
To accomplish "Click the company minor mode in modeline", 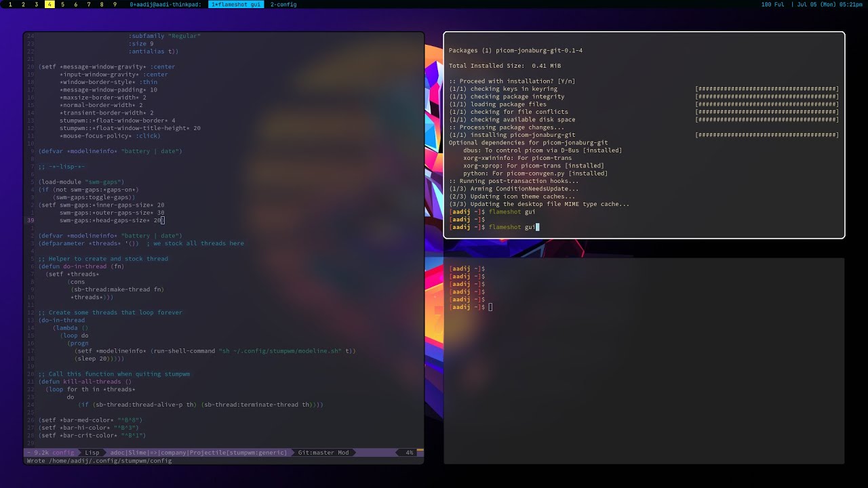I will click(173, 452).
